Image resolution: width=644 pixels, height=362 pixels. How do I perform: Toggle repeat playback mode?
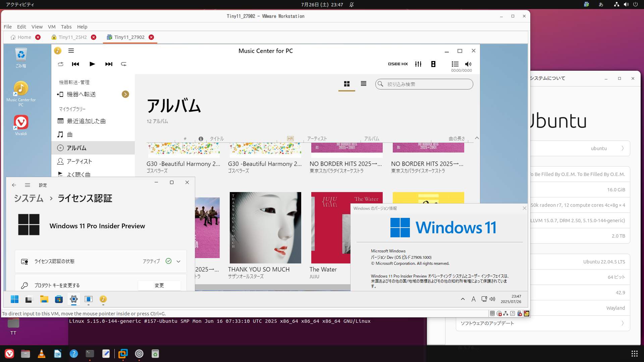tap(124, 64)
